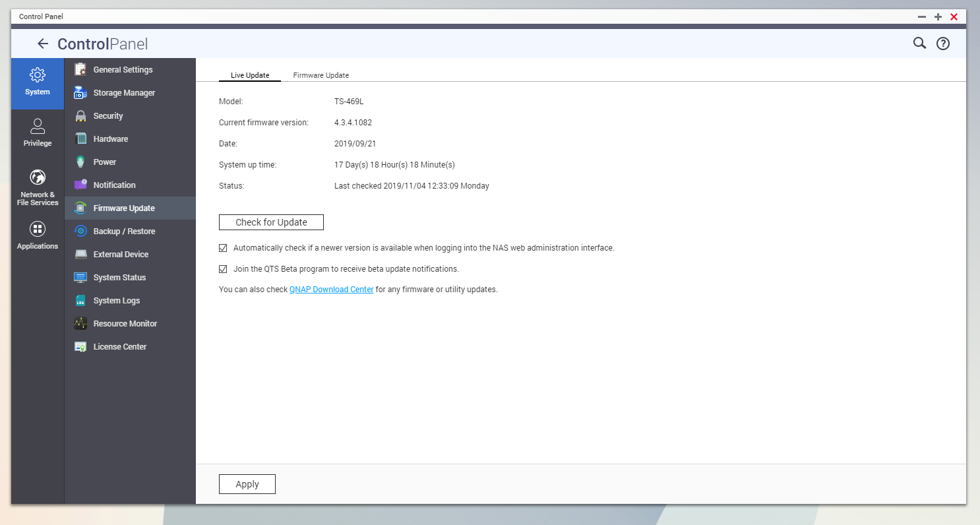Click the Current firmware version label

[264, 123]
